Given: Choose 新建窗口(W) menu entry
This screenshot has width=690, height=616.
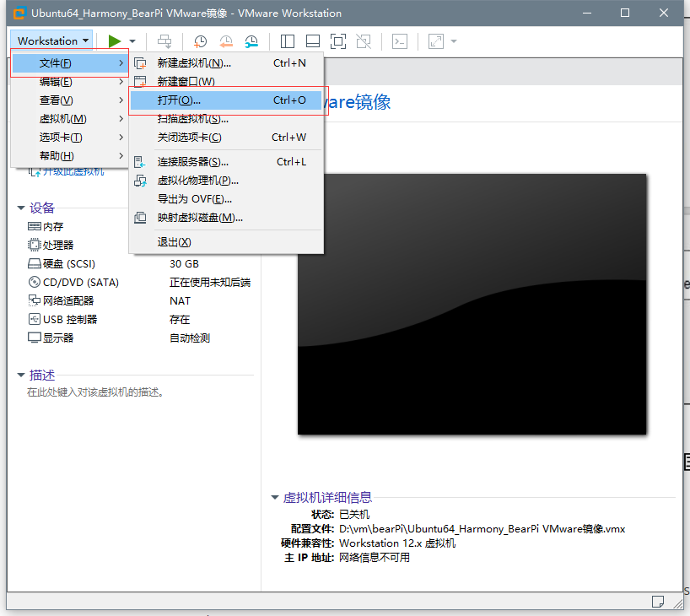Looking at the screenshot, I should [227, 82].
